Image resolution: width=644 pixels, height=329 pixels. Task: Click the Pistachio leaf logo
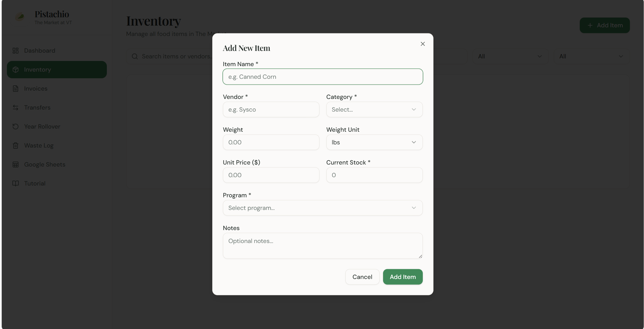click(20, 17)
